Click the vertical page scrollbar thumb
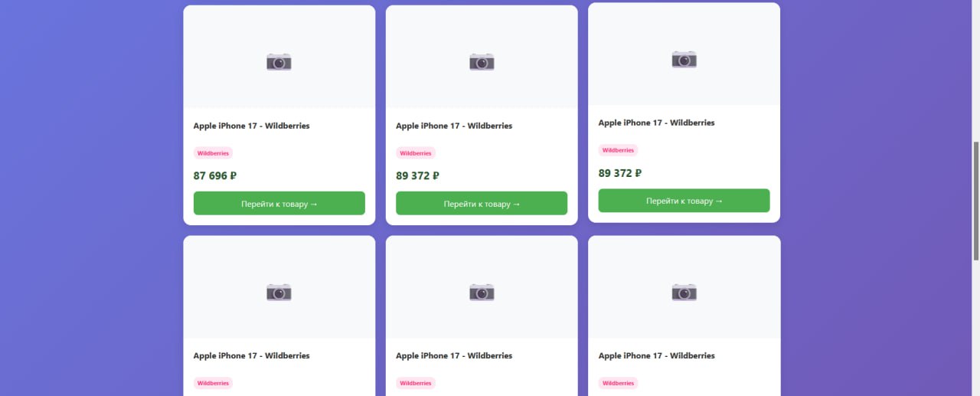This screenshot has height=396, width=980. pos(975,201)
